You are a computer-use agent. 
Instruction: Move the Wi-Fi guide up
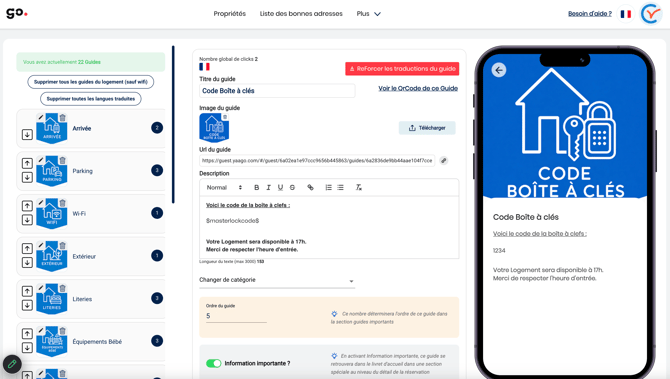[27, 206]
